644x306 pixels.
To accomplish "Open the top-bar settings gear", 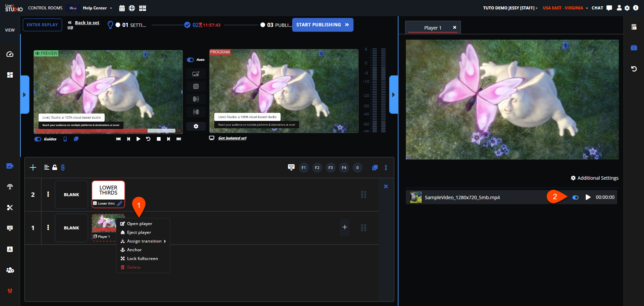I will pyautogui.click(x=627, y=8).
